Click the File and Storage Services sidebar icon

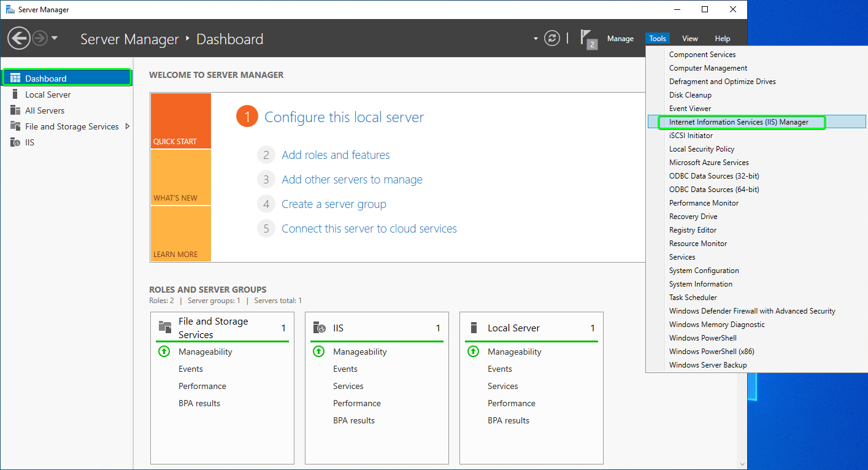[15, 126]
